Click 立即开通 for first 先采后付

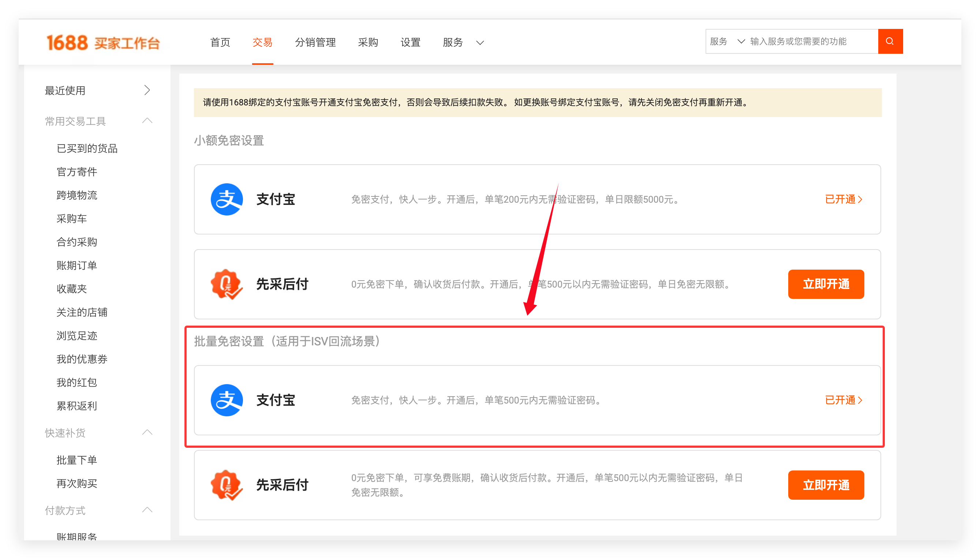click(826, 284)
